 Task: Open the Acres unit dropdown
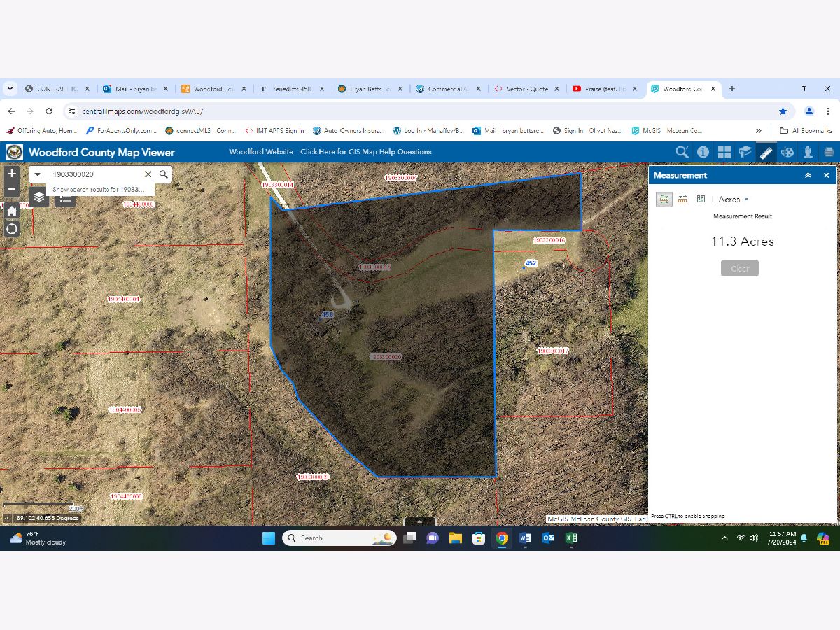click(x=733, y=199)
